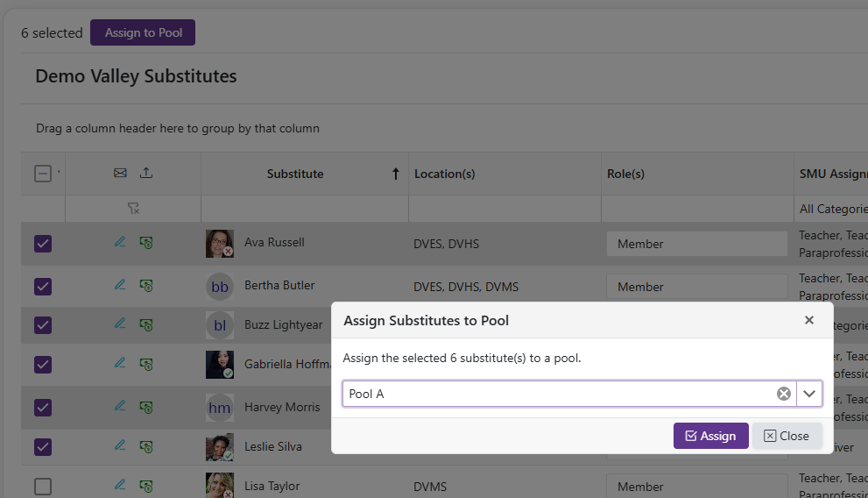Edit Lisa Taylor with pencil icon
The width and height of the screenshot is (868, 498).
pyautogui.click(x=120, y=485)
